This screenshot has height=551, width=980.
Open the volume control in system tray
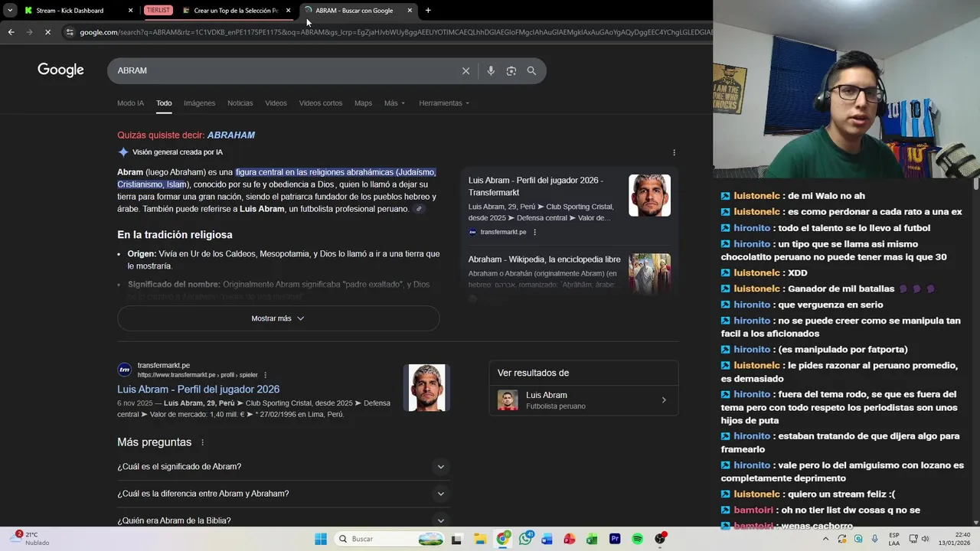click(925, 539)
